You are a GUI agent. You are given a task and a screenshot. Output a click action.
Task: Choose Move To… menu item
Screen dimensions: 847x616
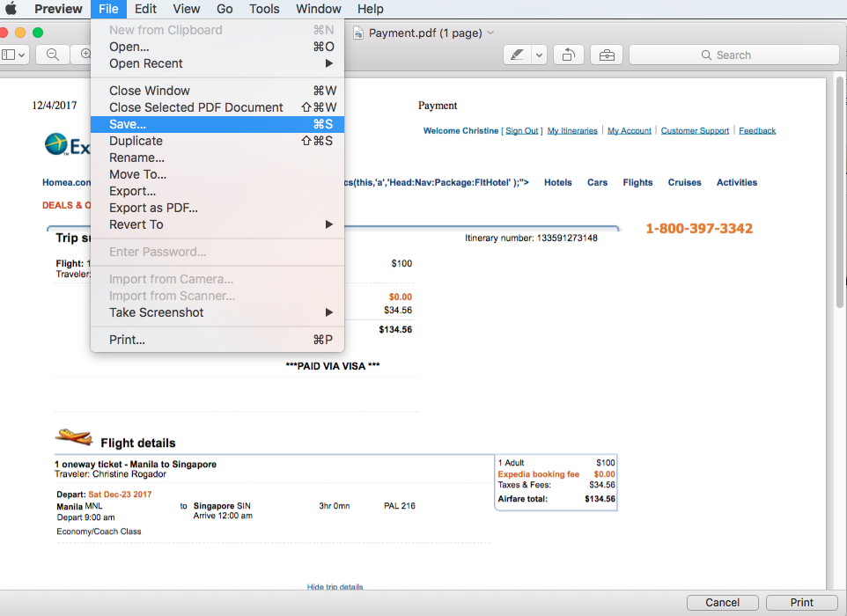(x=217, y=174)
